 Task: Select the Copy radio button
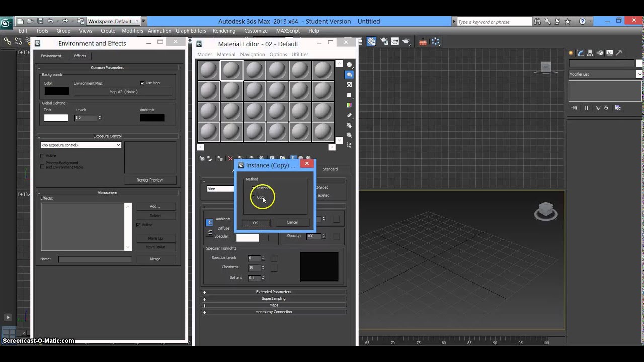[x=254, y=197]
